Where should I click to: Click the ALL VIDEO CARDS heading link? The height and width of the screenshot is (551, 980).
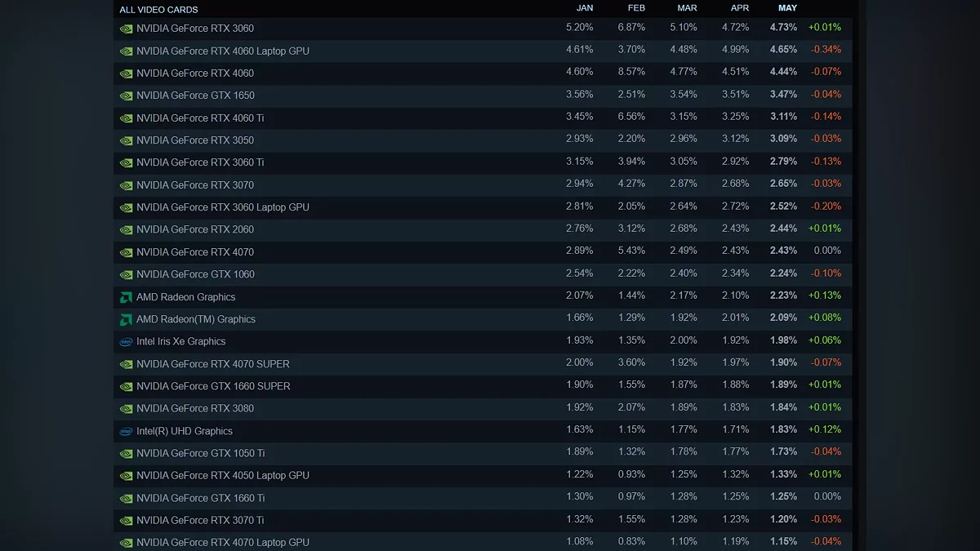click(x=158, y=10)
